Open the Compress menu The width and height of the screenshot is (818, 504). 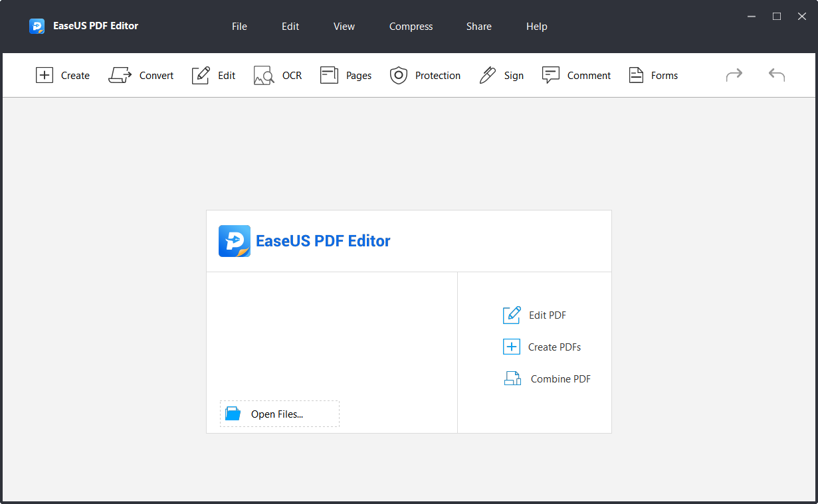tap(411, 27)
